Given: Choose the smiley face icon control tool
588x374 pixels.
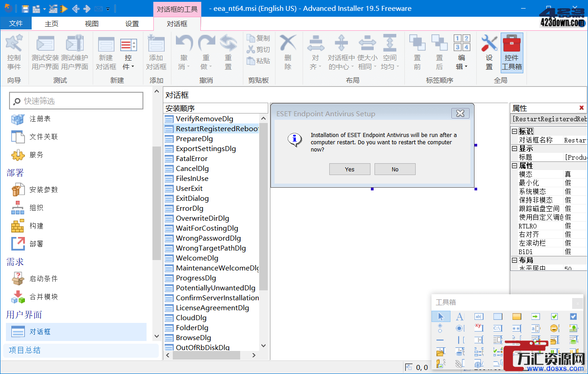Looking at the screenshot, I should click(x=555, y=328).
